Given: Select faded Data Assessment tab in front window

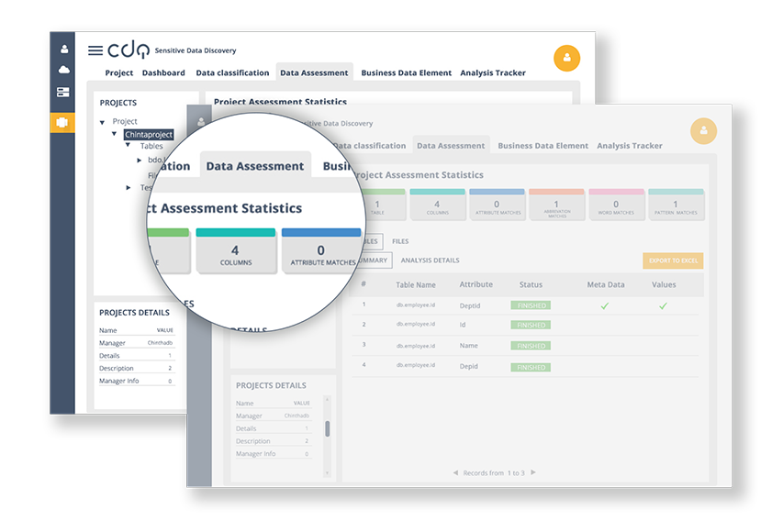Looking at the screenshot, I should pos(451,146).
